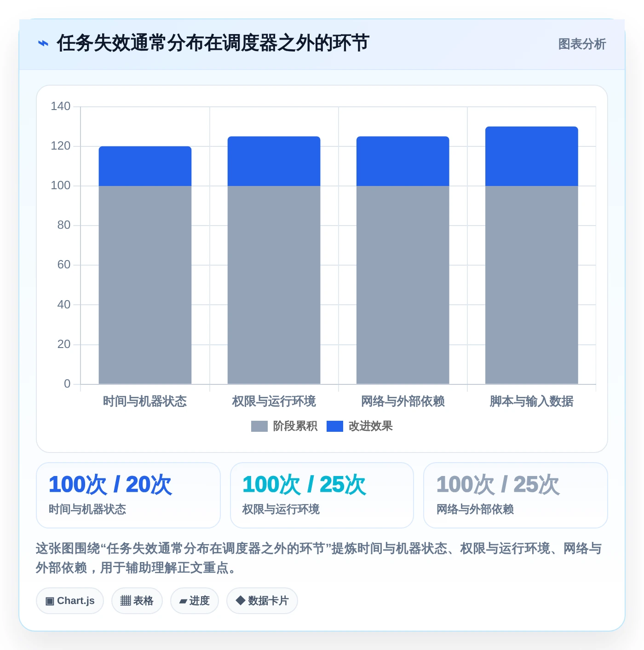Viewport: 644px width, 650px height.
Task: Click the Chart.js tag chip
Action: [70, 601]
